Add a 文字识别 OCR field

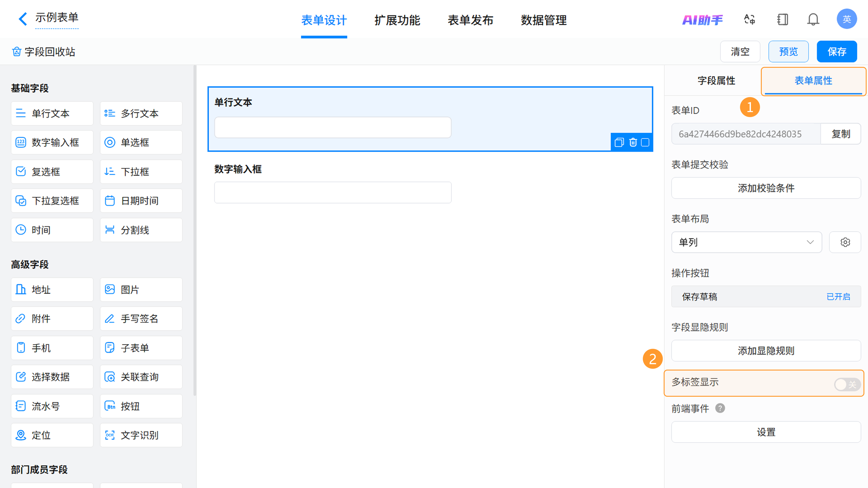coord(141,435)
